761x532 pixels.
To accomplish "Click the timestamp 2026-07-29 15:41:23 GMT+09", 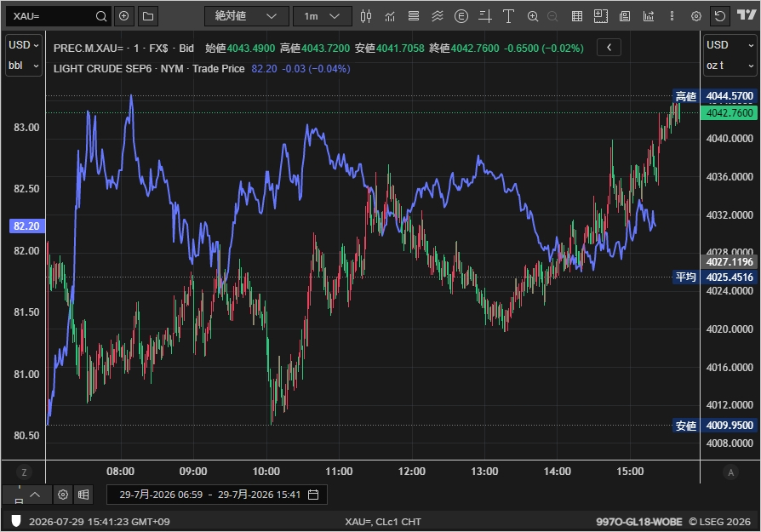I will coord(100,522).
